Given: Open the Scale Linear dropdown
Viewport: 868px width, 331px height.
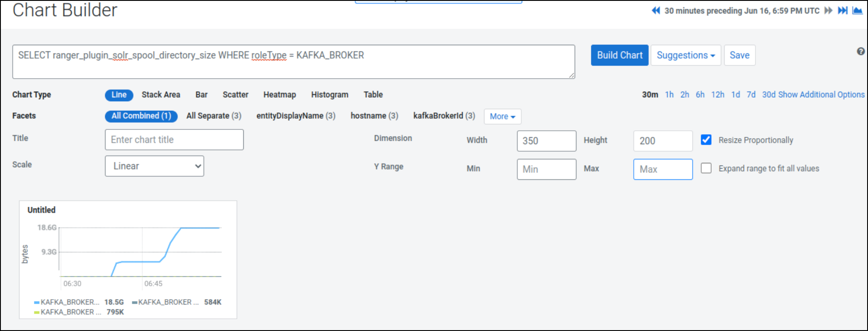Looking at the screenshot, I should (154, 166).
